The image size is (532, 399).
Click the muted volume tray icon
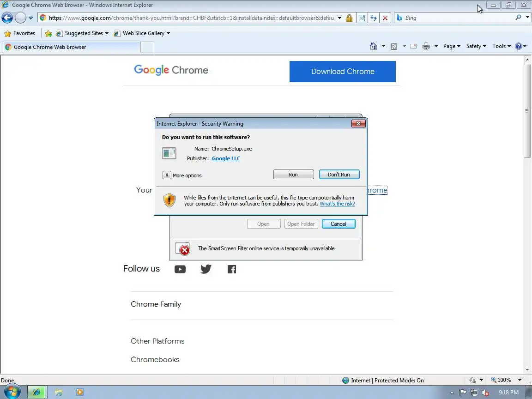(x=485, y=393)
